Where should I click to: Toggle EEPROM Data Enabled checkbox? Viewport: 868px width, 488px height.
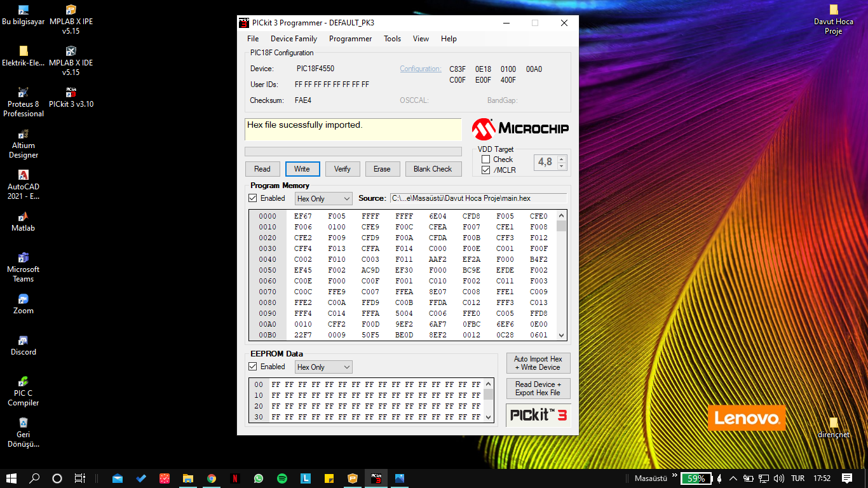click(x=253, y=367)
